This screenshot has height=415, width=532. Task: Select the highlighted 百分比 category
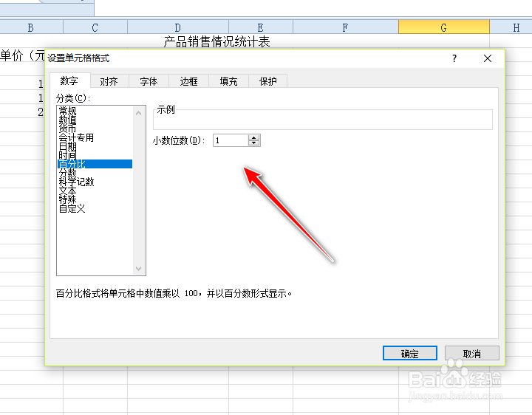95,164
